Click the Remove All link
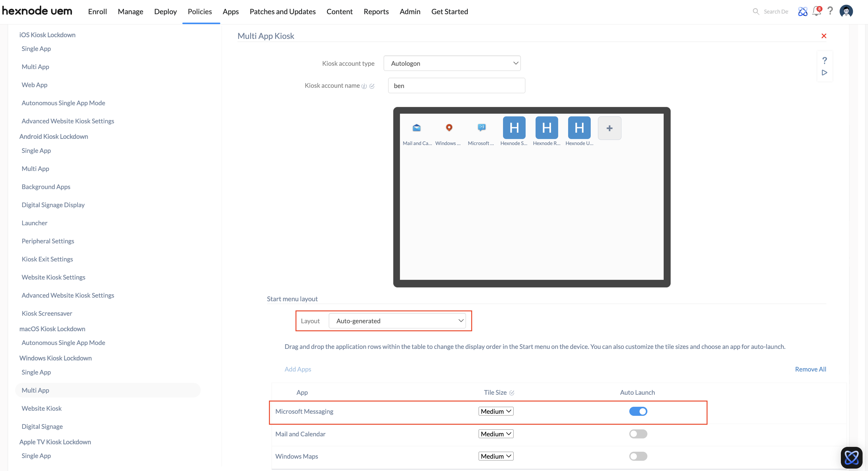The image size is (868, 471). point(810,369)
